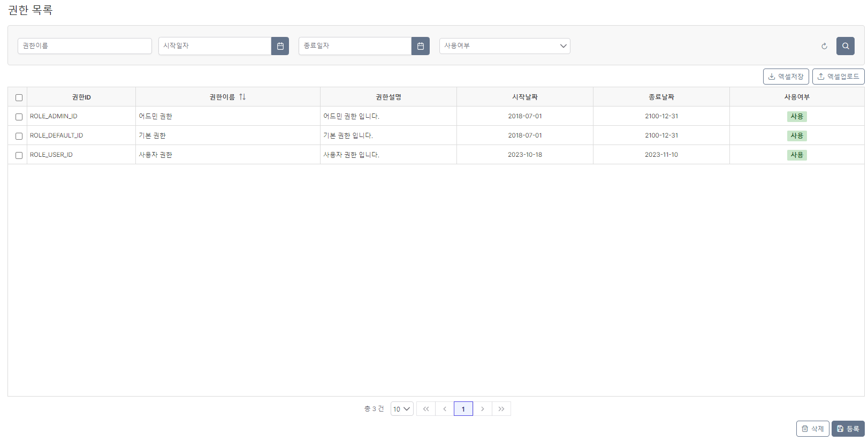868x441 pixels.
Task: Click the 시작날짜 column header
Action: pos(525,97)
